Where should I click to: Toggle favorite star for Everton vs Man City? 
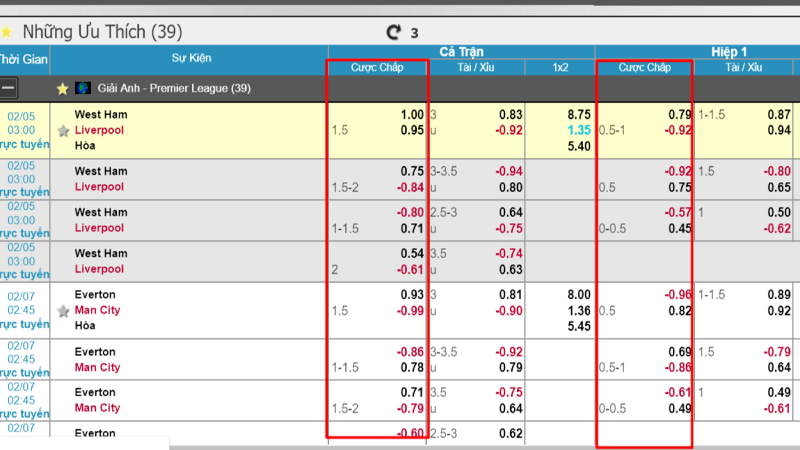point(63,311)
